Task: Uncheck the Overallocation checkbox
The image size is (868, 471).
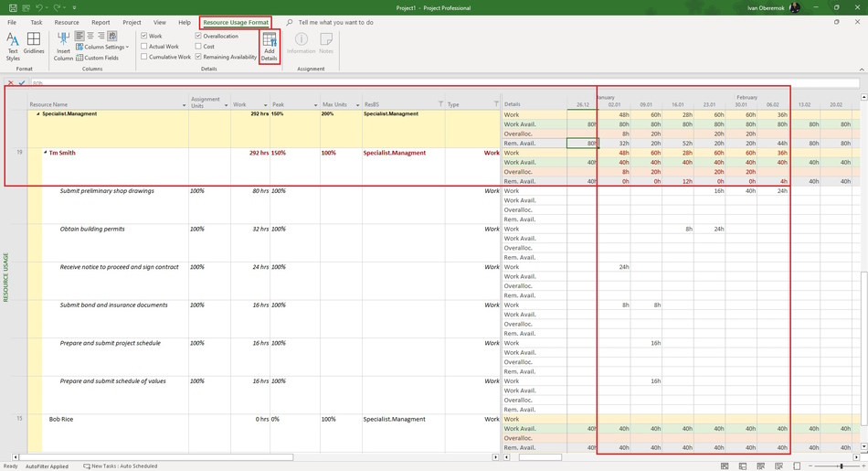Action: tap(198, 36)
